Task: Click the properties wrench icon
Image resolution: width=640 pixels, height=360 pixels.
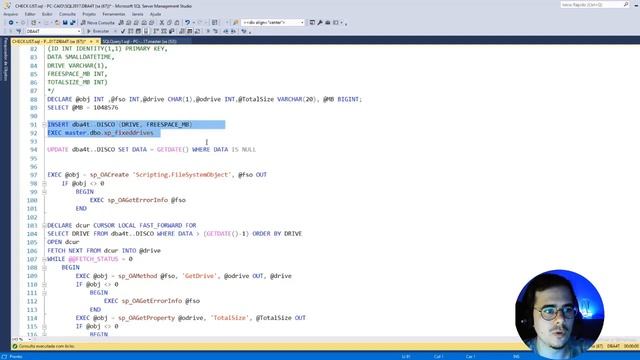Action: pos(320,22)
